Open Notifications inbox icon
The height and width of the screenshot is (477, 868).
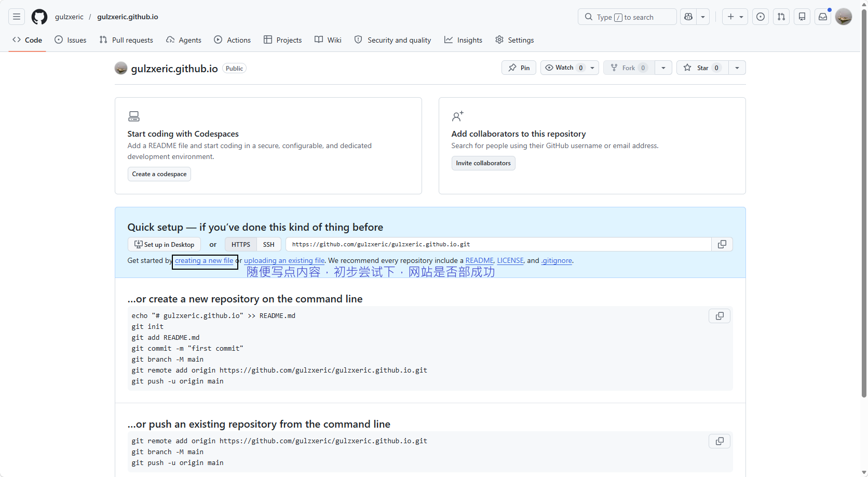[823, 17]
